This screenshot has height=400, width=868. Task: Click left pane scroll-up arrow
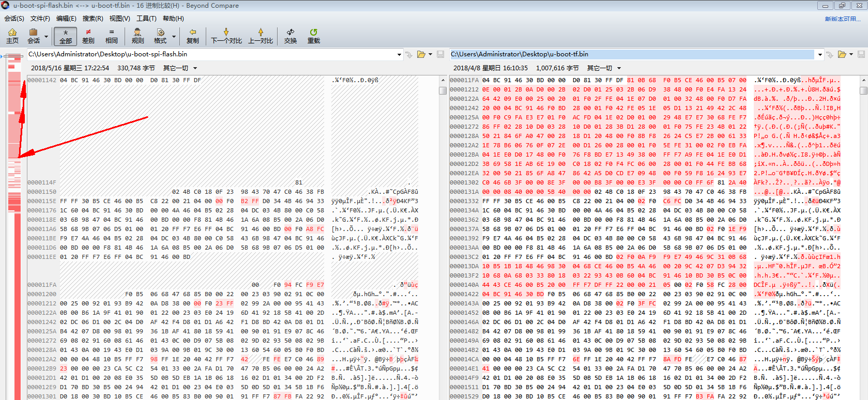443,80
